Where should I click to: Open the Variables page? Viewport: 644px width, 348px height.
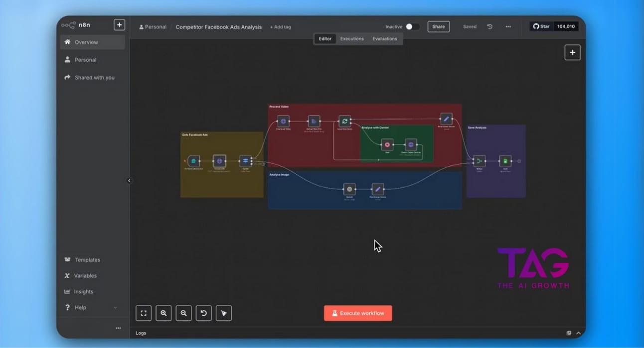pos(81,276)
